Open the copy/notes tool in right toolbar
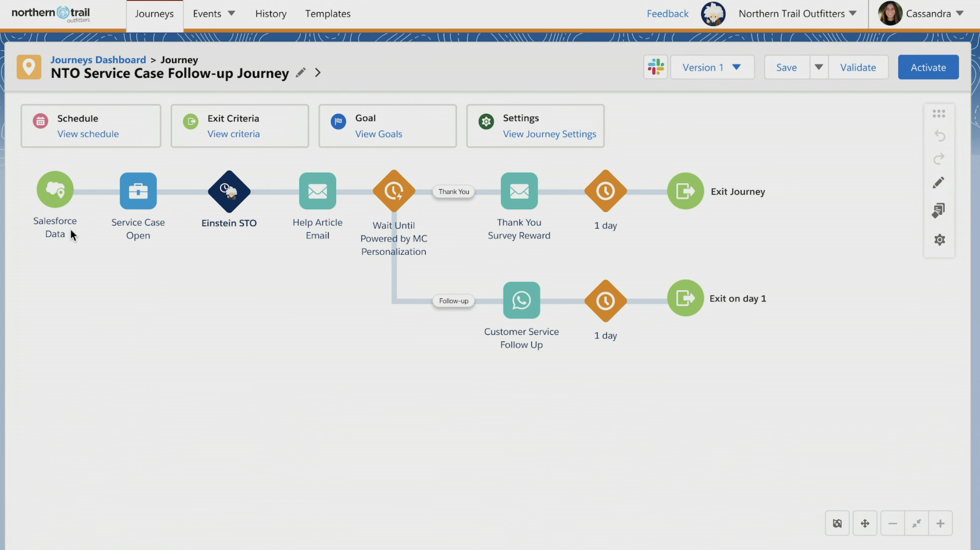Image resolution: width=980 pixels, height=550 pixels. 939,210
